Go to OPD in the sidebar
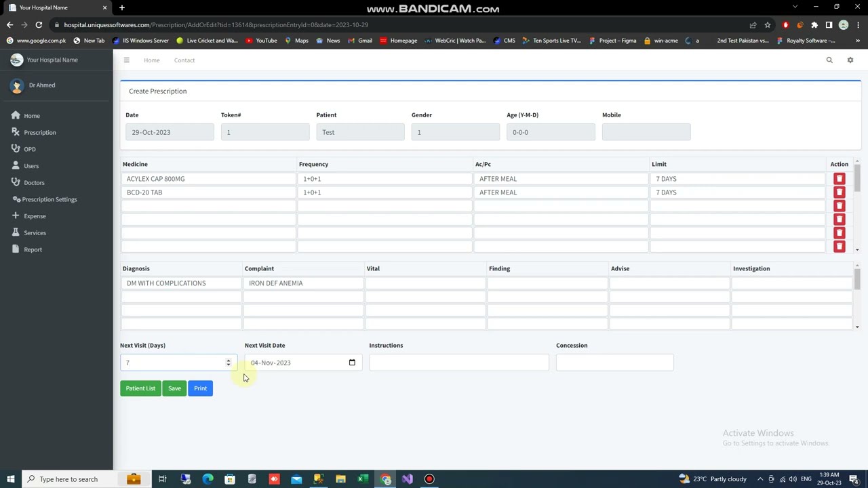This screenshot has width=868, height=488. tap(30, 149)
